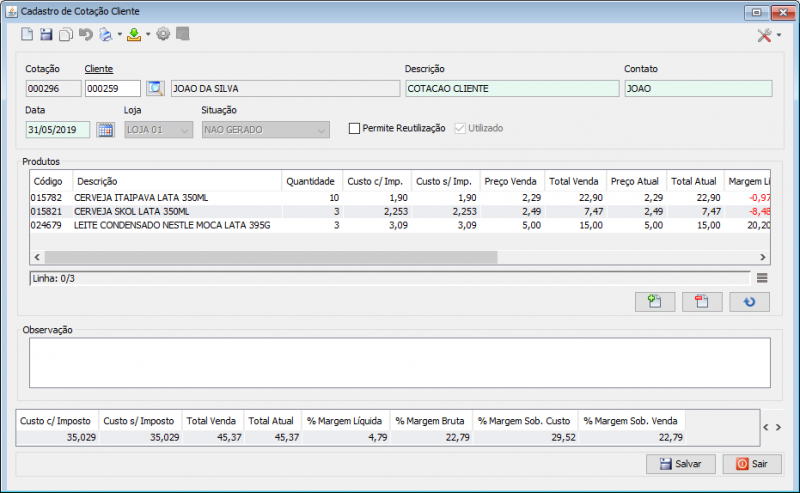Open the print icon in the toolbar
Viewport: 800px width, 493px height.
106,35
